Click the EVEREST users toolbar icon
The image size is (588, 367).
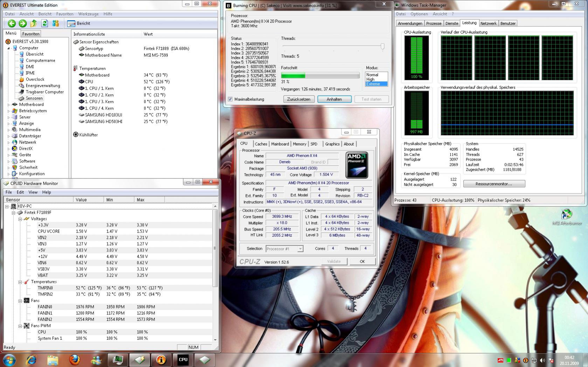click(x=55, y=23)
